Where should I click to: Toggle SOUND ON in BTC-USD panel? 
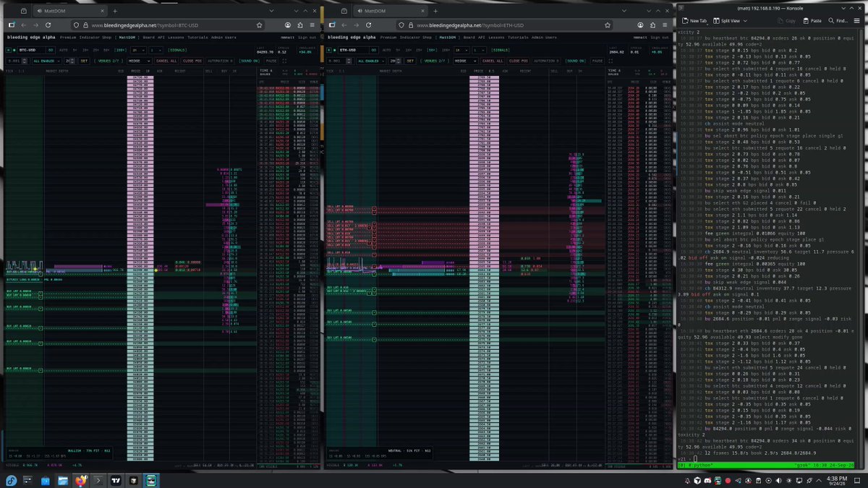(x=250, y=61)
